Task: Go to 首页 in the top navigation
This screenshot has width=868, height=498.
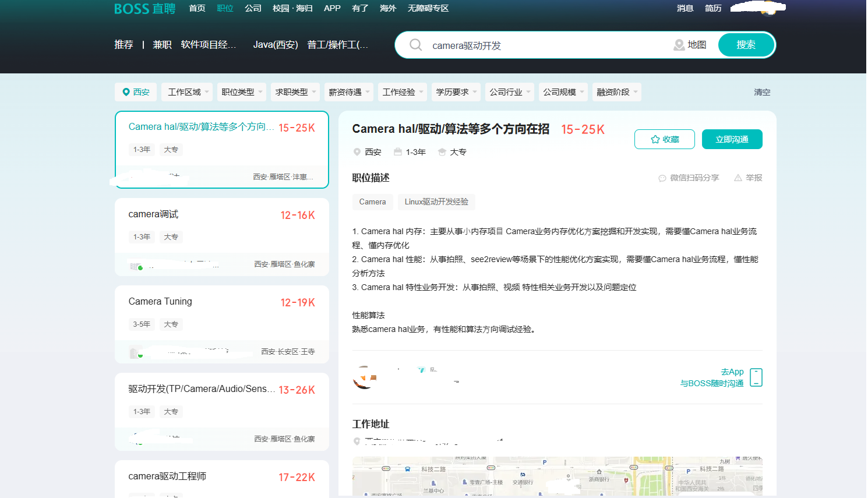Action: click(x=197, y=8)
